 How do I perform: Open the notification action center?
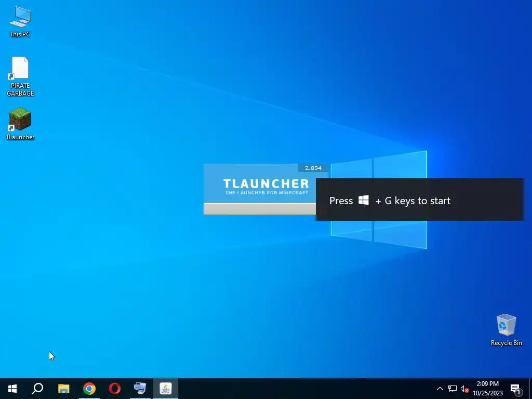515,389
